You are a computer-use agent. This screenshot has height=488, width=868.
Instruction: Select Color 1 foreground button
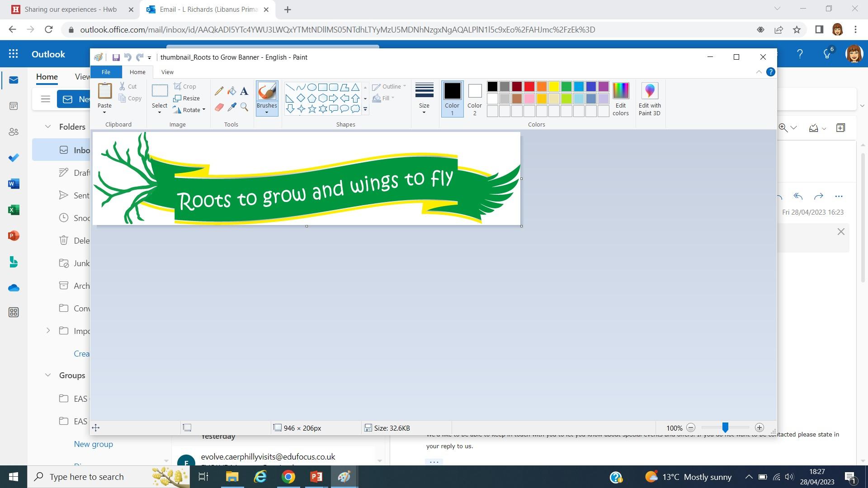coord(452,99)
